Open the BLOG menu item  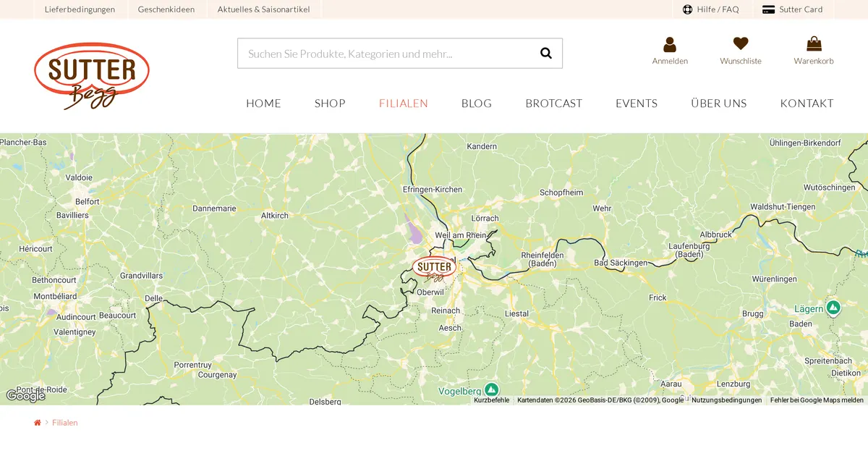pos(477,104)
